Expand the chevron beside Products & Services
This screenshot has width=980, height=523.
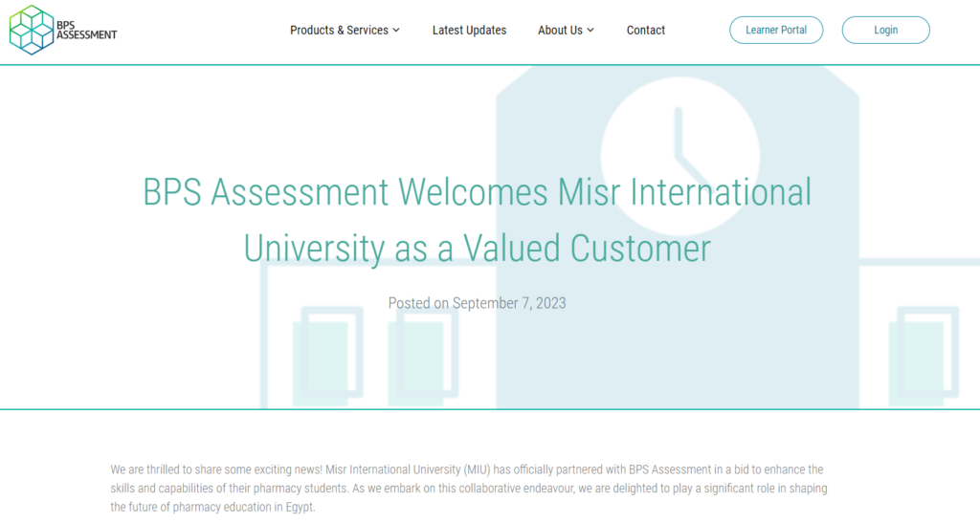[x=396, y=31]
